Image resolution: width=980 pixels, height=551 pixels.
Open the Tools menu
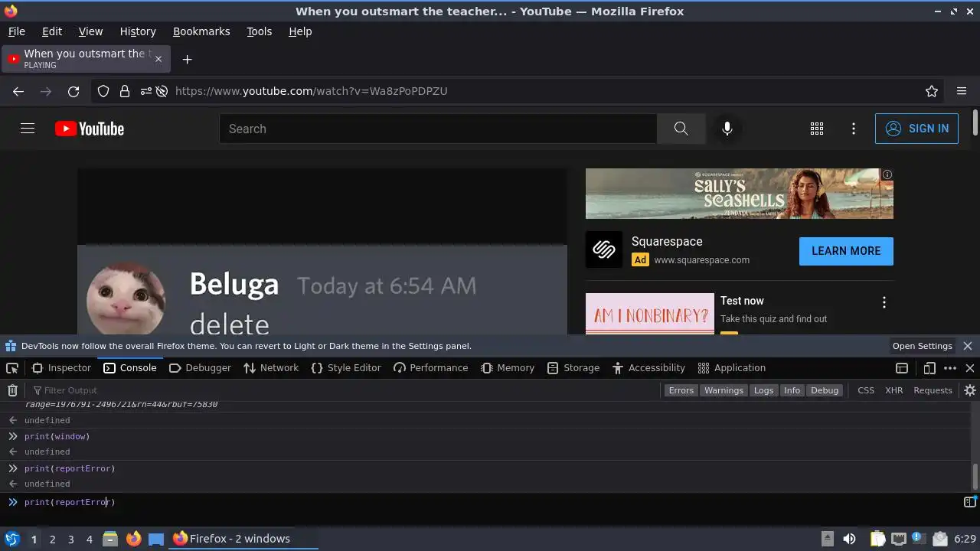tap(260, 31)
